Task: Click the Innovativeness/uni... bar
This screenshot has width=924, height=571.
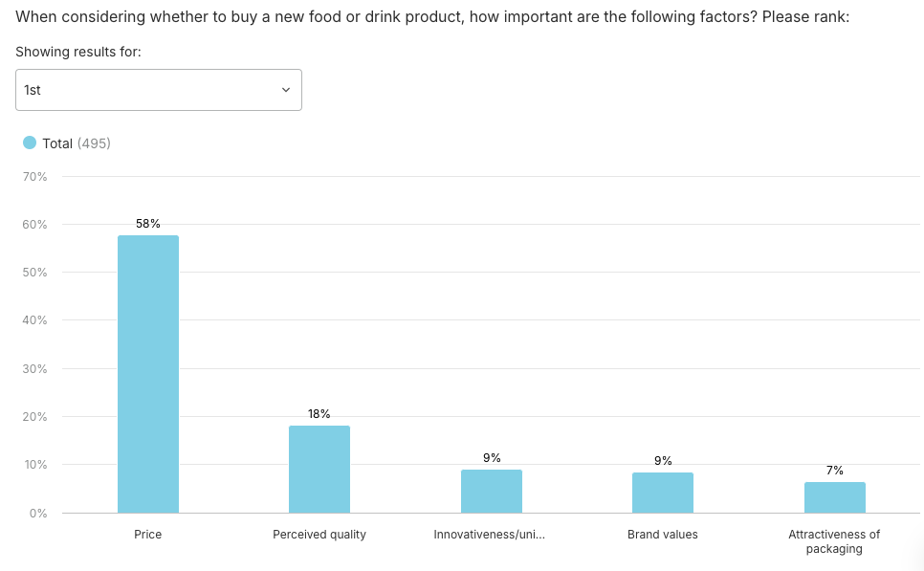Action: (491, 491)
